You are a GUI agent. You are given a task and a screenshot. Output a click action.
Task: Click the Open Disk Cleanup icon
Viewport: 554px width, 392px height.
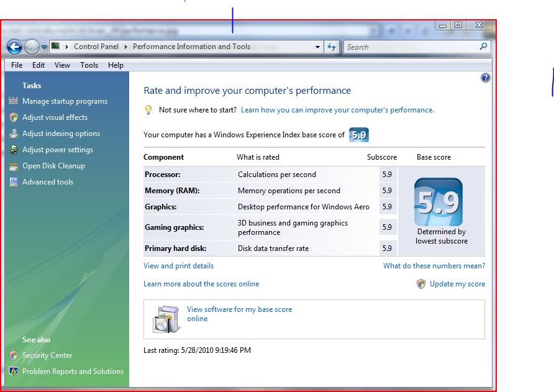pyautogui.click(x=14, y=166)
